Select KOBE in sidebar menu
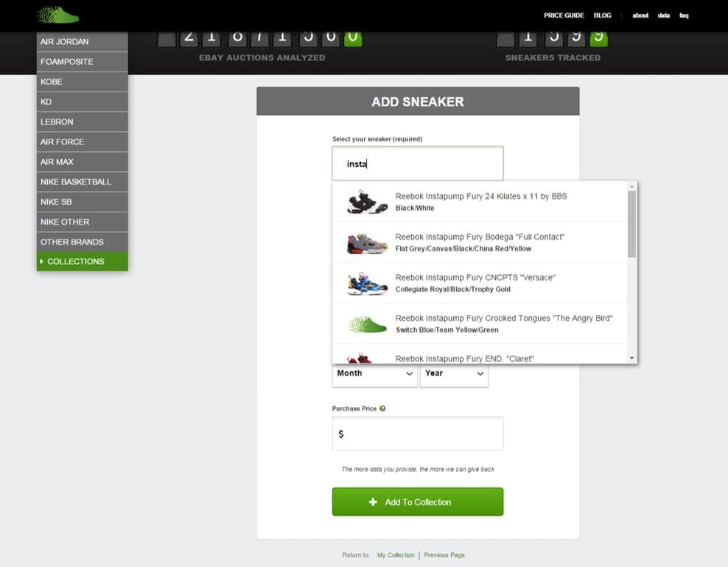728x567 pixels. 83,81
